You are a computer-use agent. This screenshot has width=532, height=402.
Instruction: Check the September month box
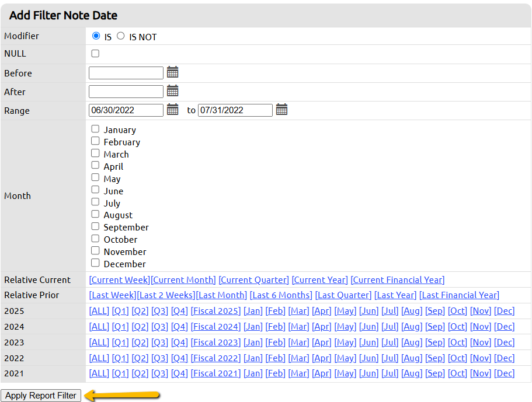tap(95, 226)
